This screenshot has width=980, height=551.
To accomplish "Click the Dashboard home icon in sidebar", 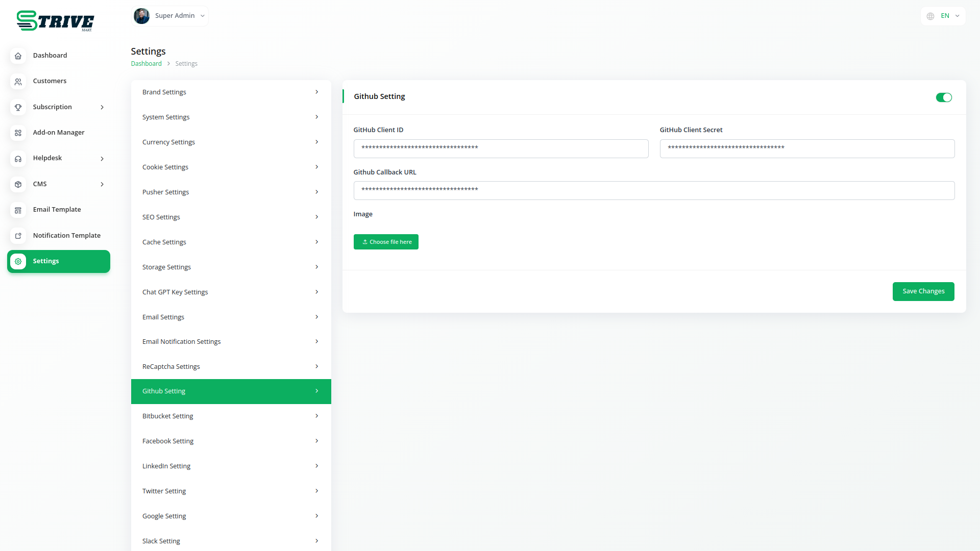I will coord(18,56).
